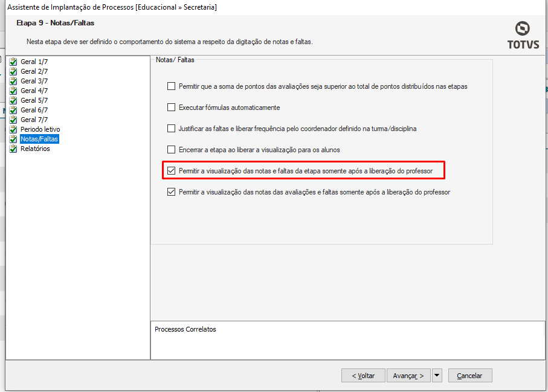The width and height of the screenshot is (548, 392).
Task: Check 'Encerrar a etapa ao liberar' option
Action: (172, 150)
